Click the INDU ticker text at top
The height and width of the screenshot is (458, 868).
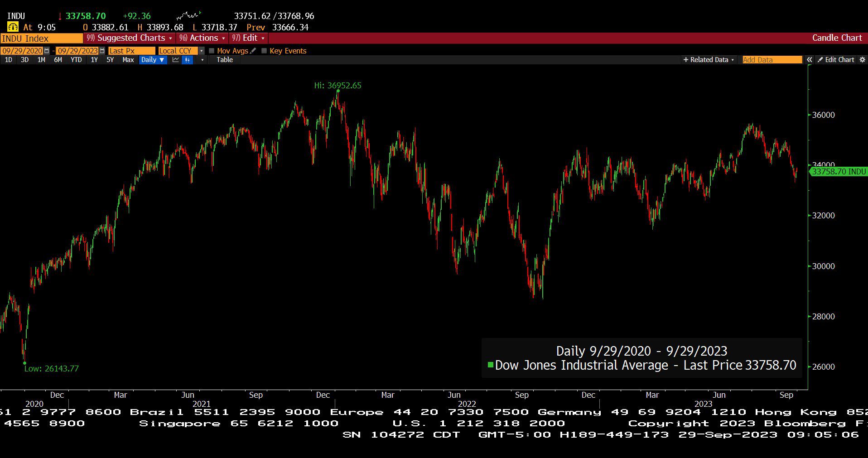(x=16, y=16)
